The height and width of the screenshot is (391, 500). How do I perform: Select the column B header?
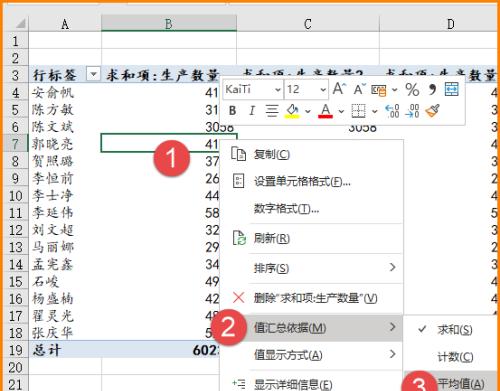tap(169, 24)
